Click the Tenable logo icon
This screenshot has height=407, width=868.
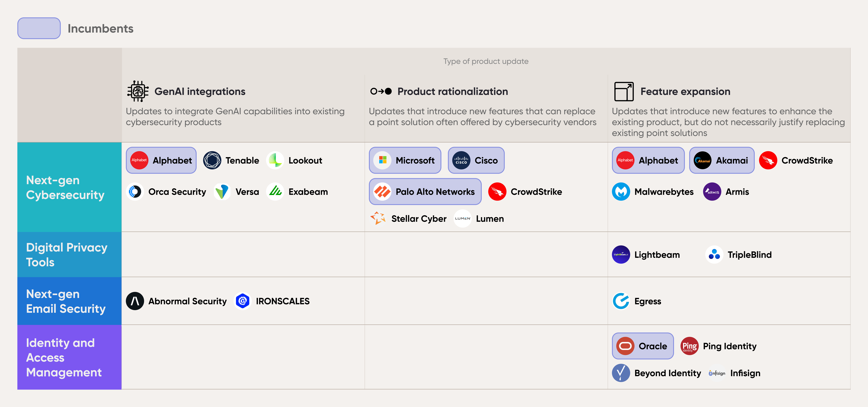coord(212,161)
